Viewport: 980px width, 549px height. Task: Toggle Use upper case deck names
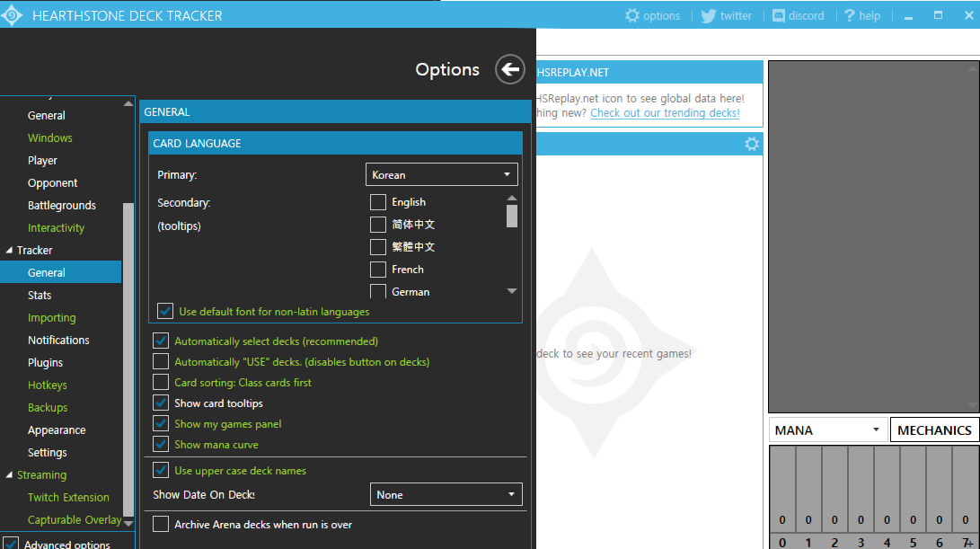tap(161, 470)
